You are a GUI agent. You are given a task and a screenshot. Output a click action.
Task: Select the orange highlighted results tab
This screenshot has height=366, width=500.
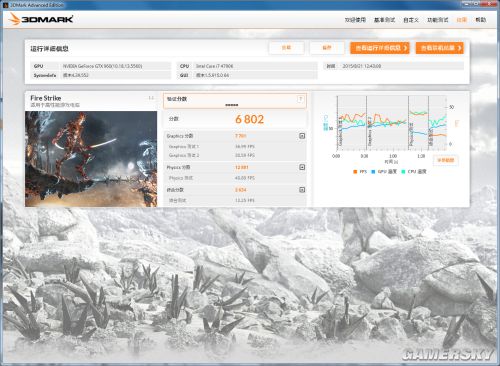point(462,20)
